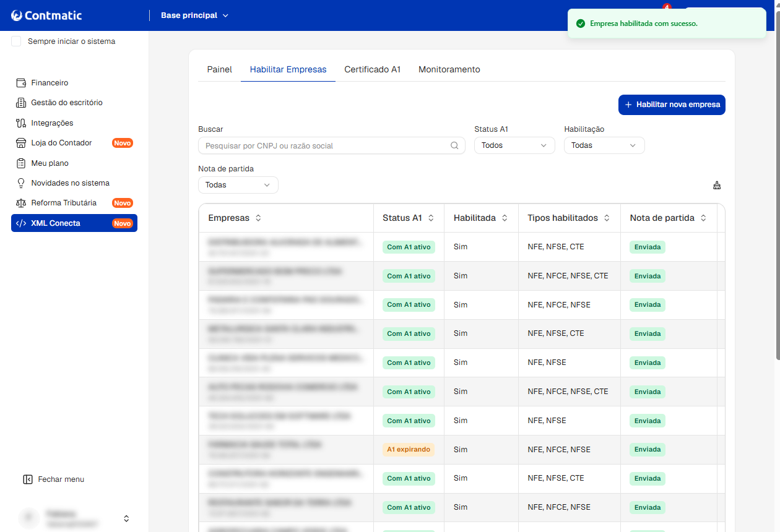Select the Habilitar Empresas tab
The image size is (780, 532).
pos(288,69)
